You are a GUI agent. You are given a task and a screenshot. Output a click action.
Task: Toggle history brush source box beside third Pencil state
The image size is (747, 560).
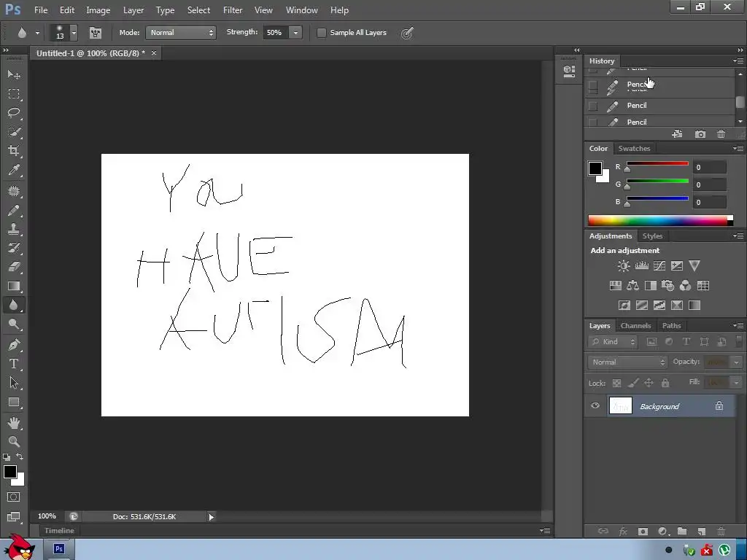[x=592, y=106]
